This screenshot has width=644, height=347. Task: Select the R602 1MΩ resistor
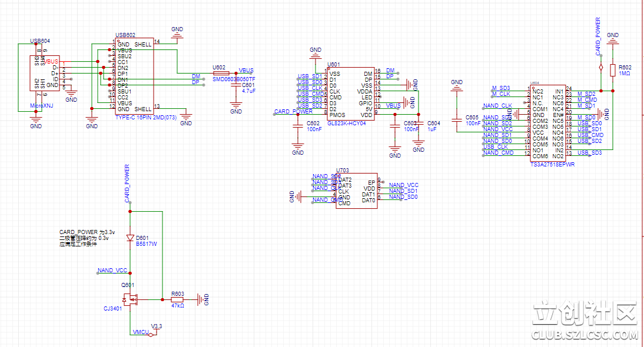click(613, 71)
